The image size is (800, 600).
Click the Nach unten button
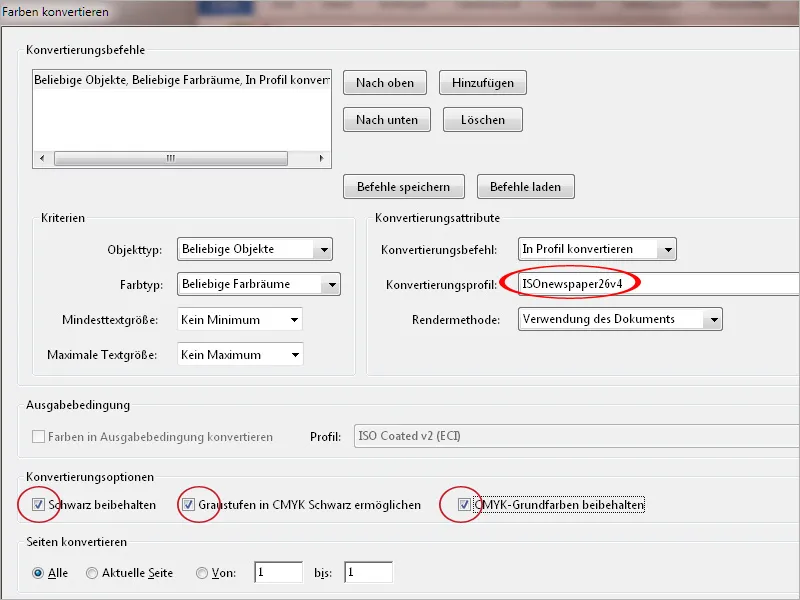[x=387, y=119]
